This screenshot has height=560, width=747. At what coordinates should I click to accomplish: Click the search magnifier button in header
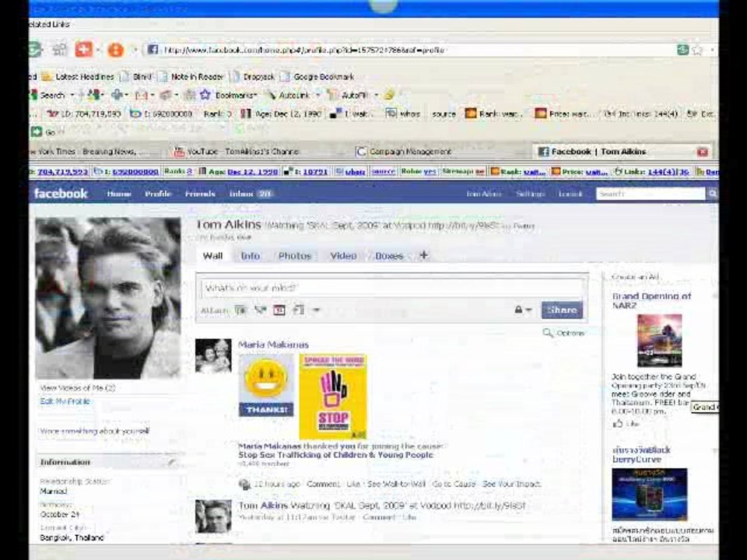pyautogui.click(x=712, y=194)
